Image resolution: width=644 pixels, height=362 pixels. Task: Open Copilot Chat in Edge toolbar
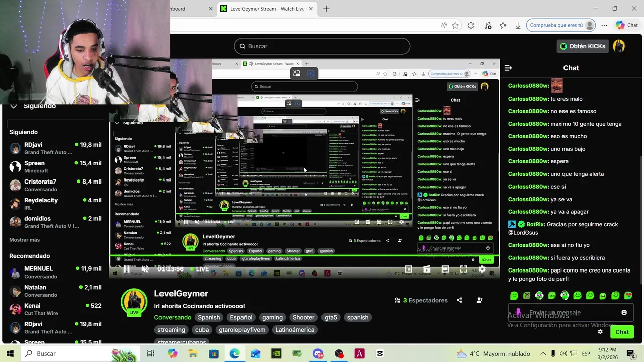point(627,25)
